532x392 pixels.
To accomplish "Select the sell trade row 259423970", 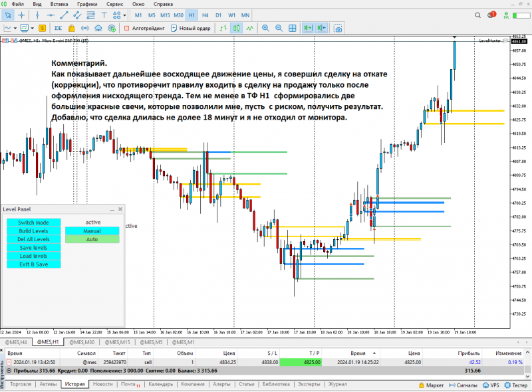I will click(265, 362).
